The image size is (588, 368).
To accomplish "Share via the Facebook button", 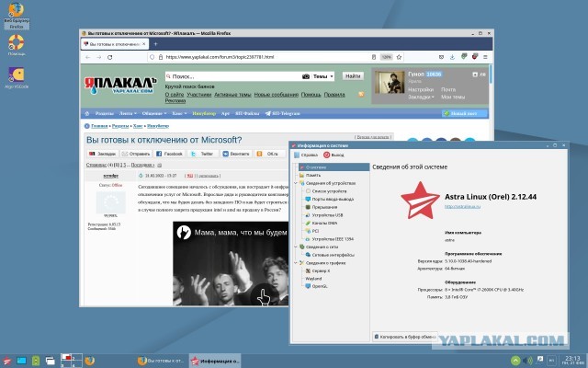I will (169, 154).
